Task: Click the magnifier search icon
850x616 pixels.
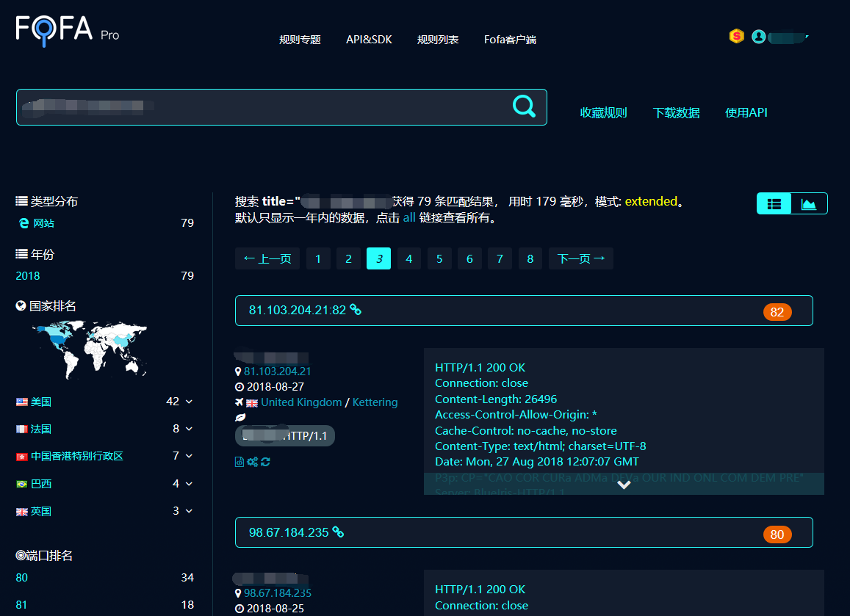Action: pos(524,106)
